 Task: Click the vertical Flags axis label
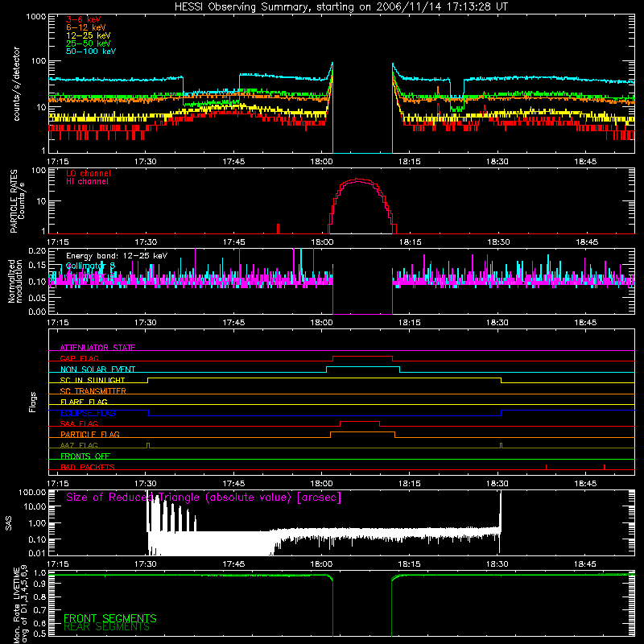(x=33, y=402)
